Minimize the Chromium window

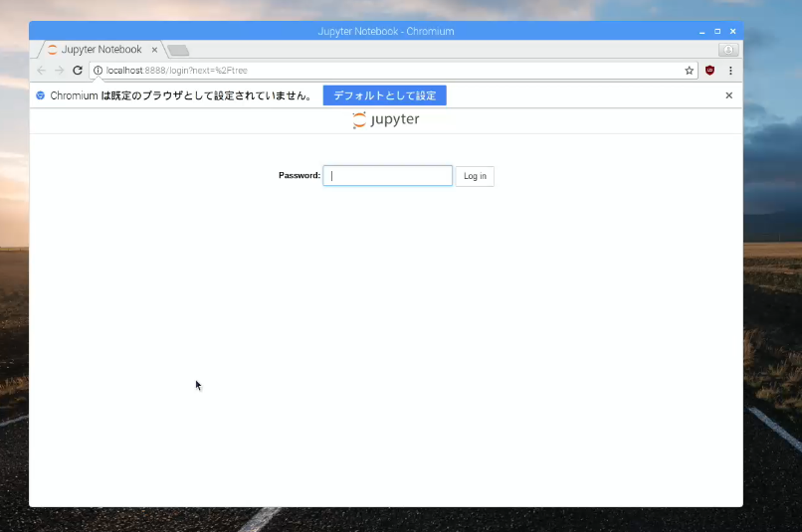tap(702, 32)
